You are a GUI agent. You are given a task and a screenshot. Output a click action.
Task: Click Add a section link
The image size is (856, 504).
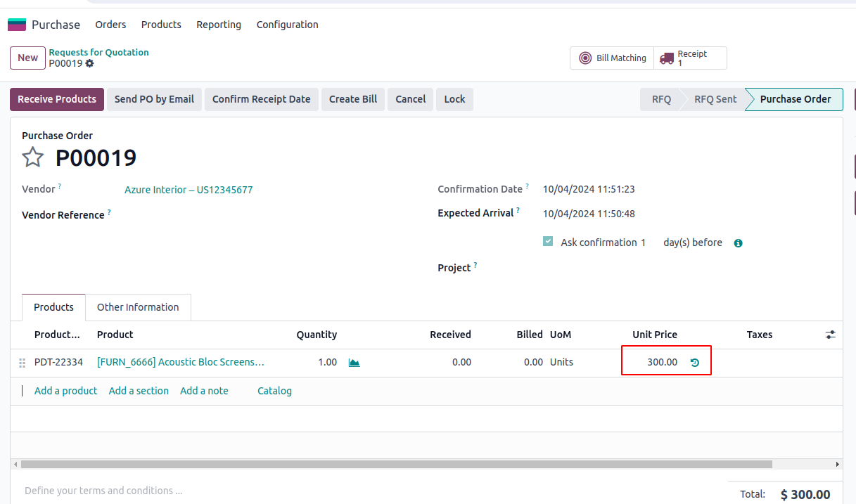point(139,391)
